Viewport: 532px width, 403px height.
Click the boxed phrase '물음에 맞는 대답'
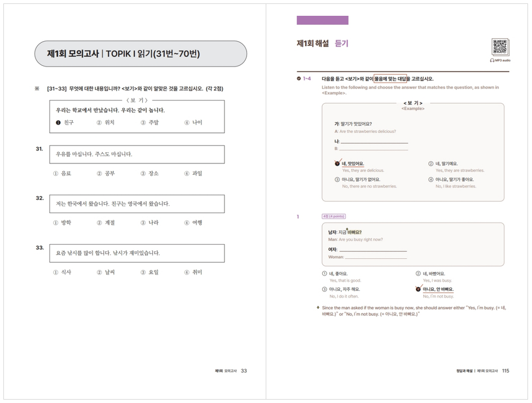click(x=390, y=79)
